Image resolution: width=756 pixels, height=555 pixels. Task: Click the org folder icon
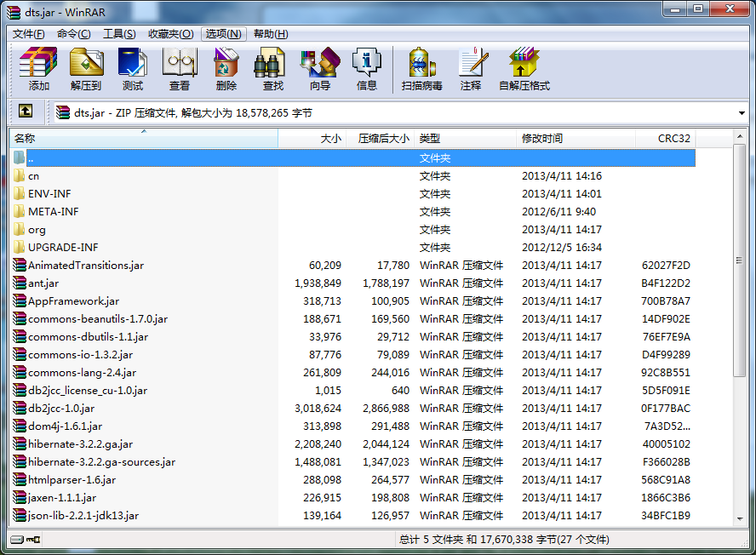[x=19, y=229]
